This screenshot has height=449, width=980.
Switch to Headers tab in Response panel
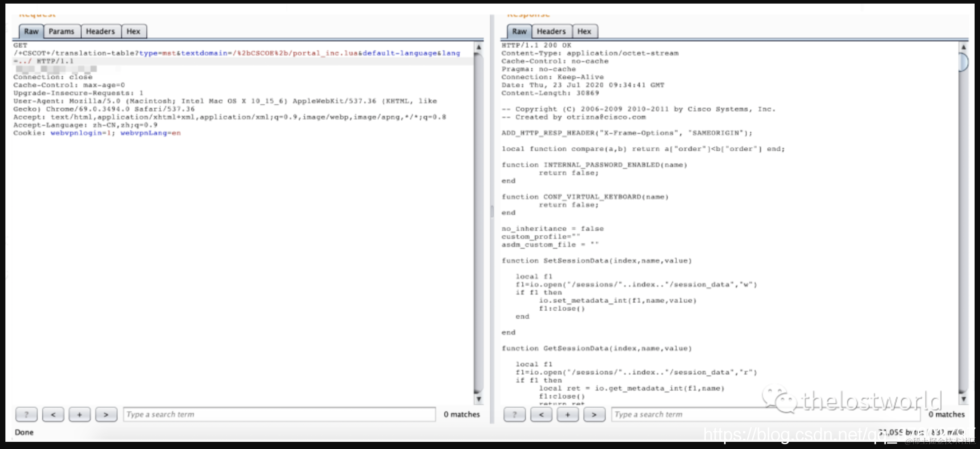tap(551, 31)
